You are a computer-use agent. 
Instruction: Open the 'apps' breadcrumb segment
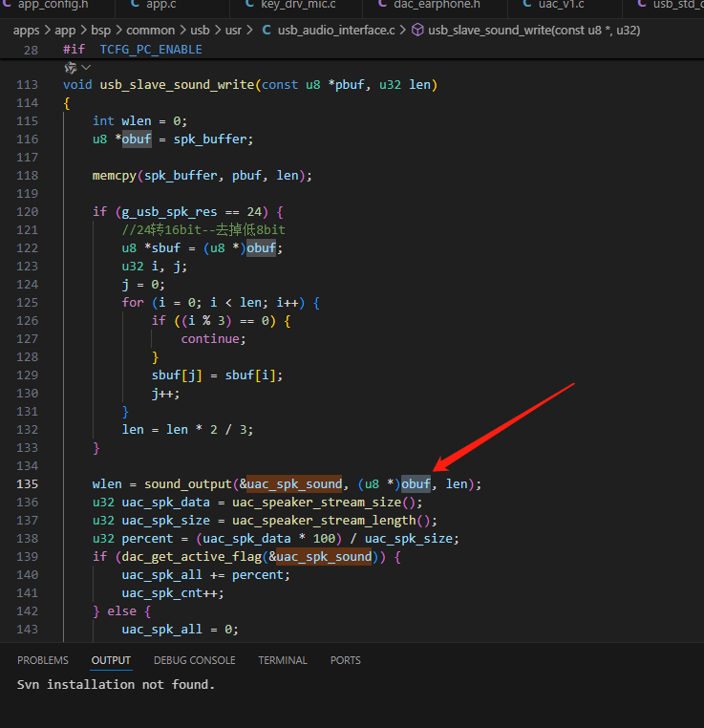(26, 31)
